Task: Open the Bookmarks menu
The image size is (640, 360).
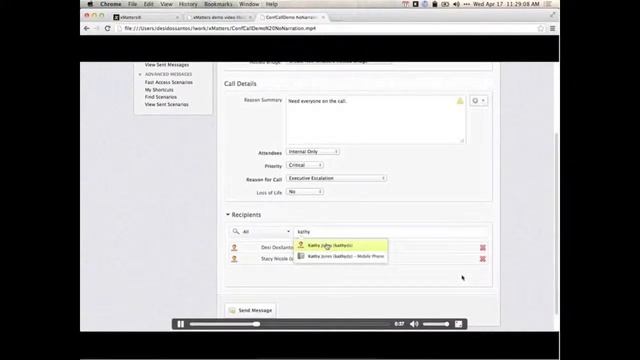Action: coord(218,4)
